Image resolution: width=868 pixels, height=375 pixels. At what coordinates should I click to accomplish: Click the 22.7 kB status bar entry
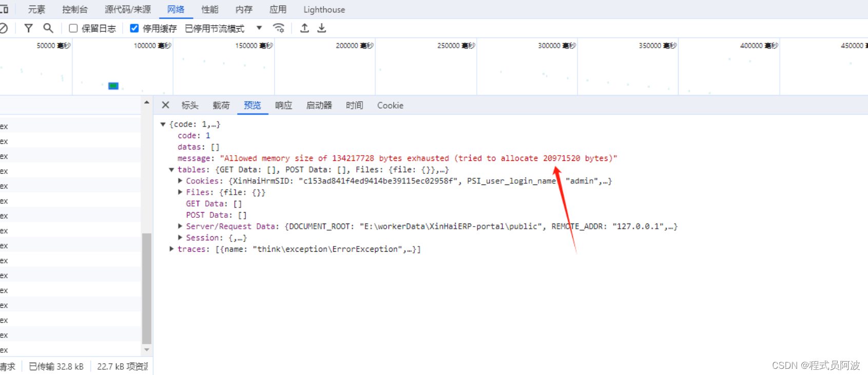[123, 366]
